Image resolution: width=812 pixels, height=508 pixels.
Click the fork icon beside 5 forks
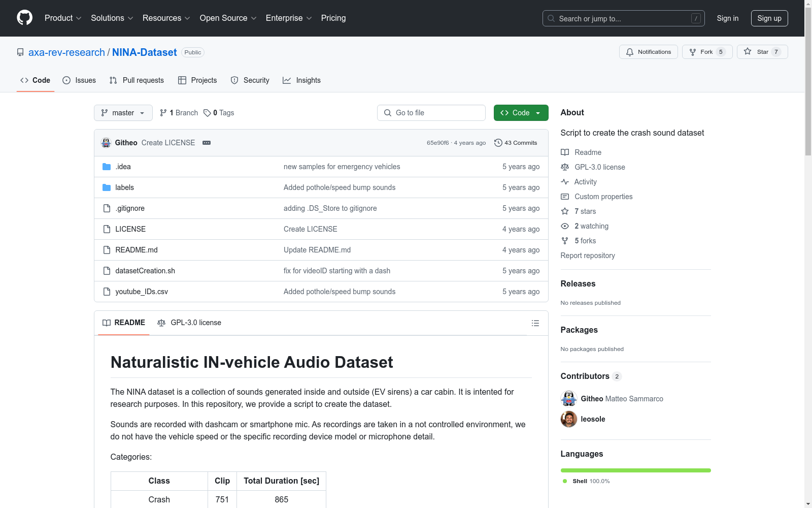(x=565, y=241)
